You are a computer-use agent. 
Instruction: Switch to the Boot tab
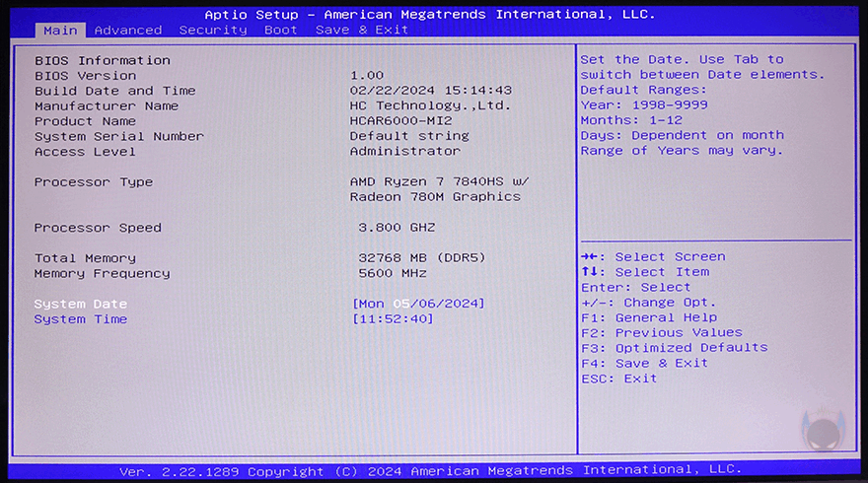(x=281, y=30)
